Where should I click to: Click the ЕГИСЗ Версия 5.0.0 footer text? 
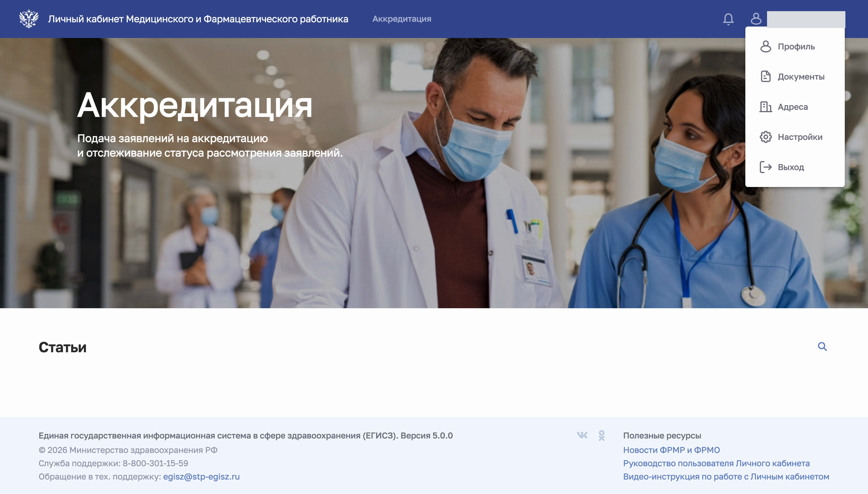pos(245,435)
